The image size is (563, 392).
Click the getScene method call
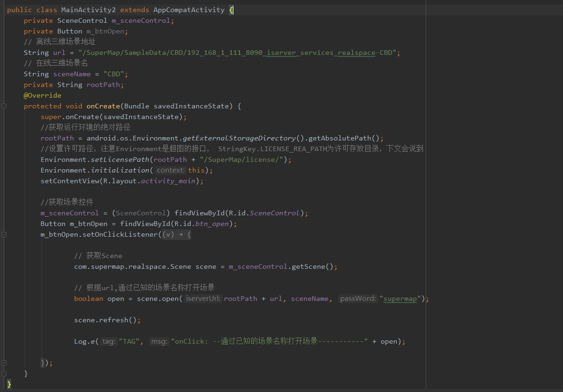308,266
